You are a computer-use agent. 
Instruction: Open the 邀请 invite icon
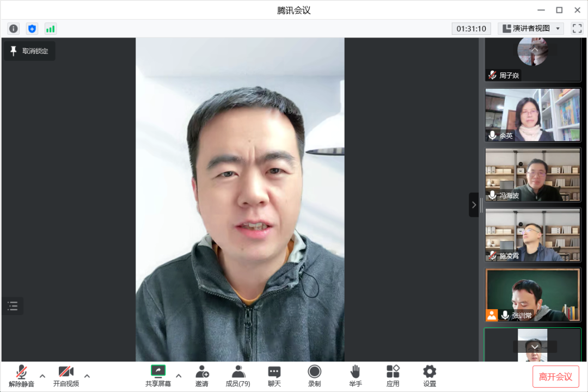[x=202, y=376]
